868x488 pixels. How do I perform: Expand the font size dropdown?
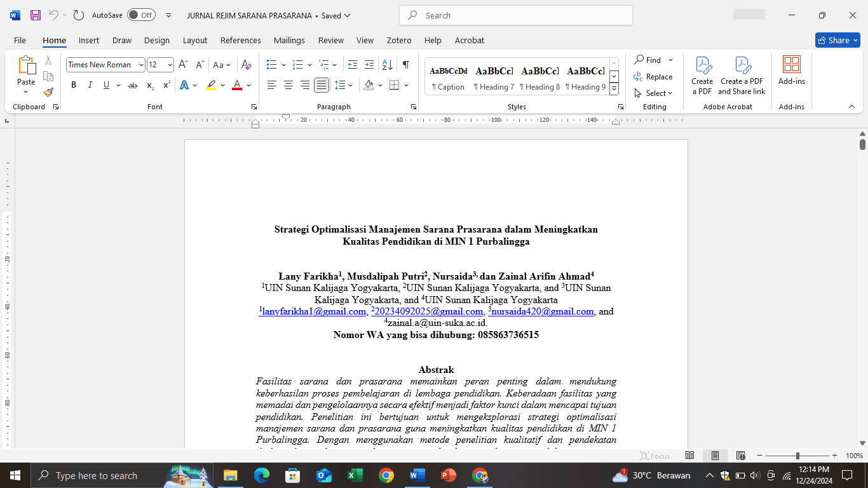click(x=170, y=65)
